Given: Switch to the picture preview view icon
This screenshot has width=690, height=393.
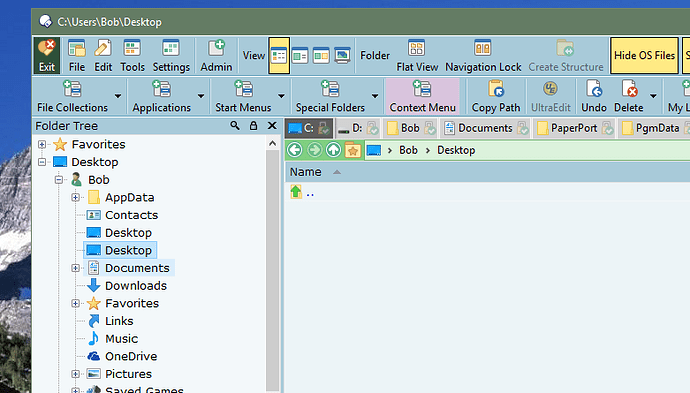Looking at the screenshot, I should [x=342, y=55].
